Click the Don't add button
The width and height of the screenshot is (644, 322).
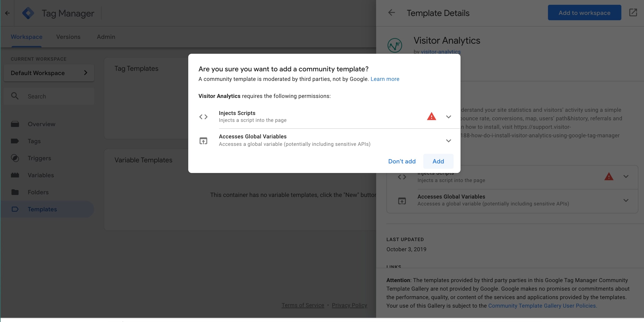(x=402, y=161)
